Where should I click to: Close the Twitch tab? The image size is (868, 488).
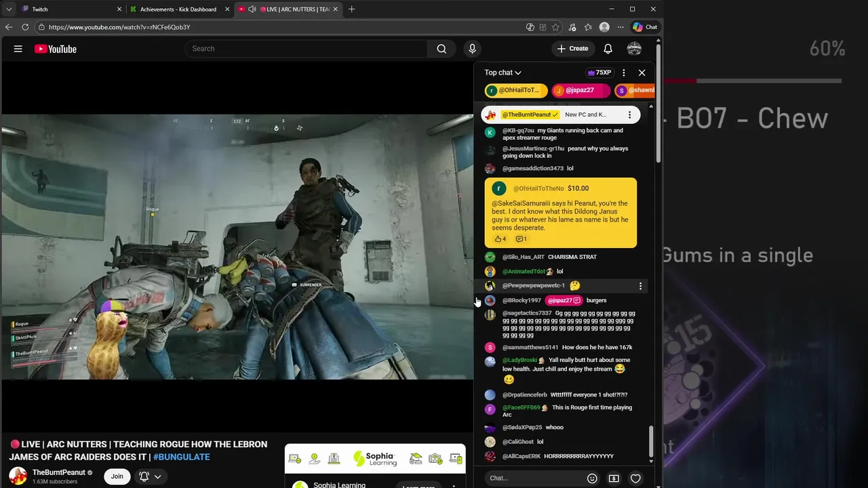pos(119,9)
